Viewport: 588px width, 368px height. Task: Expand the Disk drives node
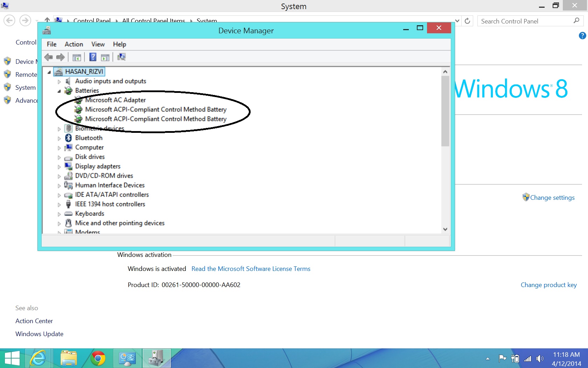(x=59, y=157)
